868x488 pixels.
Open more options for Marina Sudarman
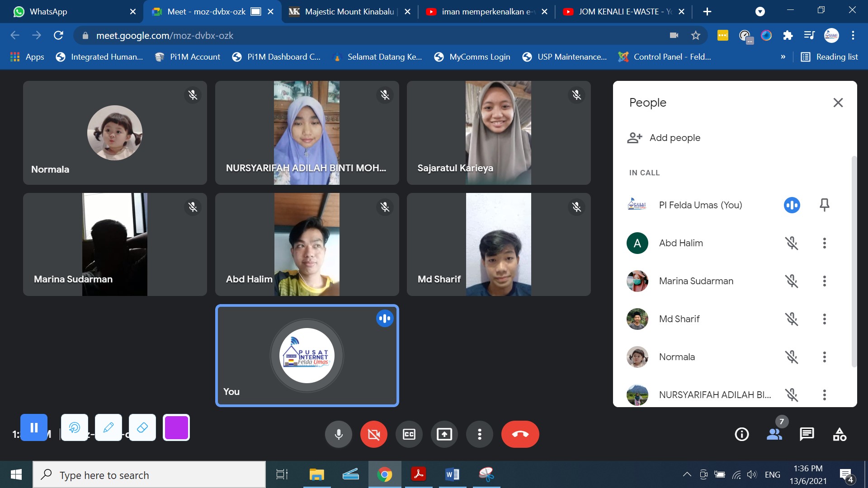tap(824, 281)
